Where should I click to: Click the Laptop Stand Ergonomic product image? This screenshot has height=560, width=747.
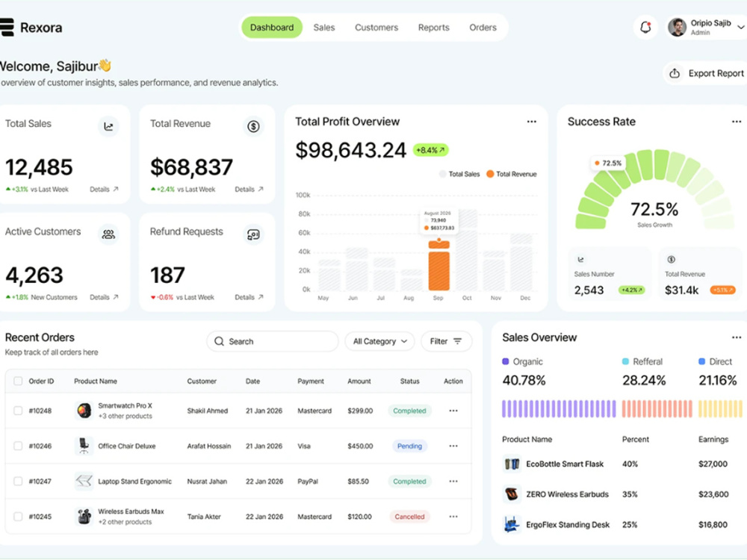point(84,481)
